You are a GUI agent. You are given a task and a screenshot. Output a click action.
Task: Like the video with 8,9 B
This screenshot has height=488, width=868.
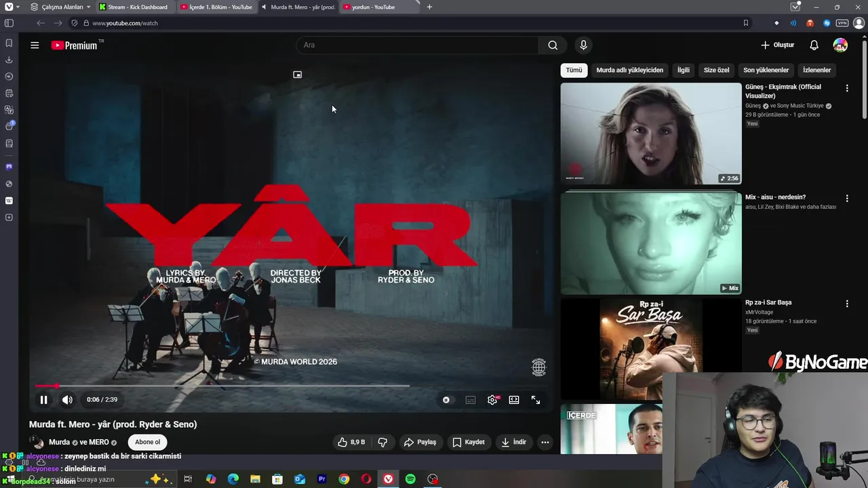click(x=352, y=442)
